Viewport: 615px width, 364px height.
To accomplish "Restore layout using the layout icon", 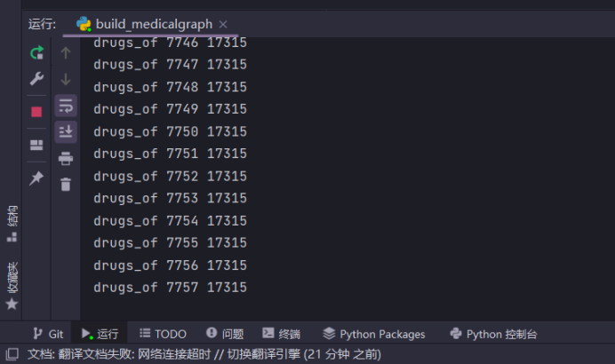I will (x=36, y=145).
